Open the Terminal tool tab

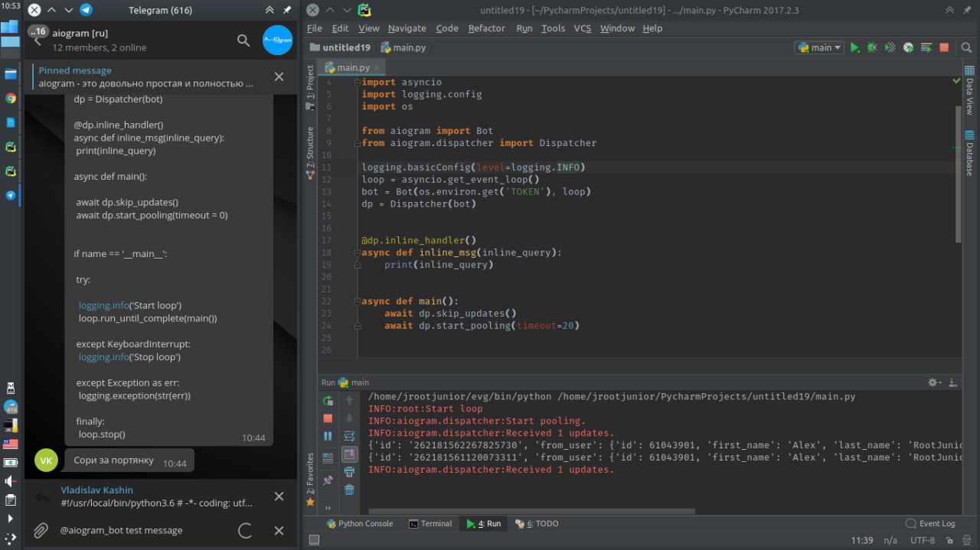point(430,524)
